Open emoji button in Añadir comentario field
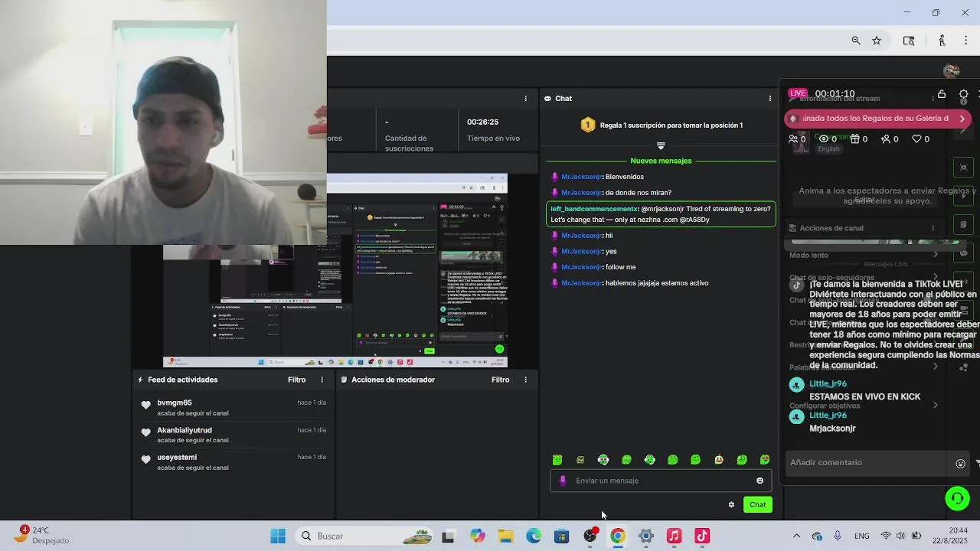980x551 pixels. click(960, 463)
